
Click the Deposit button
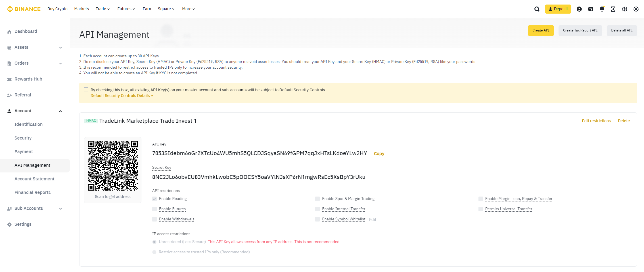558,9
